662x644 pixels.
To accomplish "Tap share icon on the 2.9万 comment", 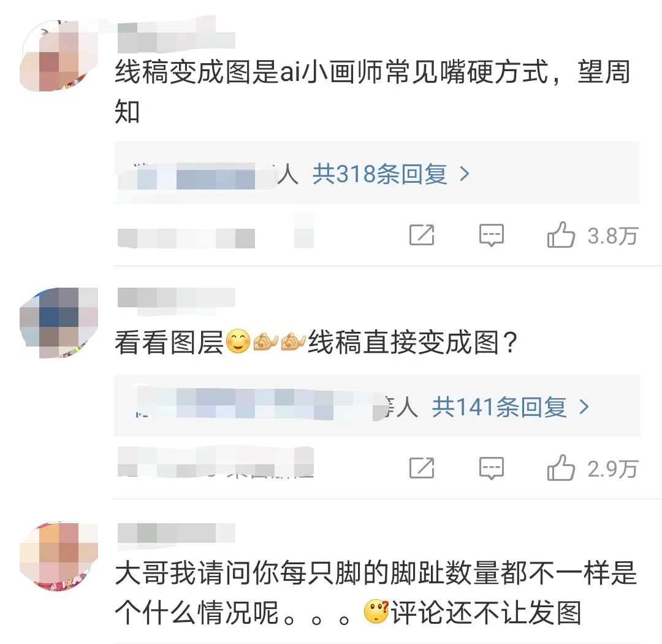I will 422,468.
